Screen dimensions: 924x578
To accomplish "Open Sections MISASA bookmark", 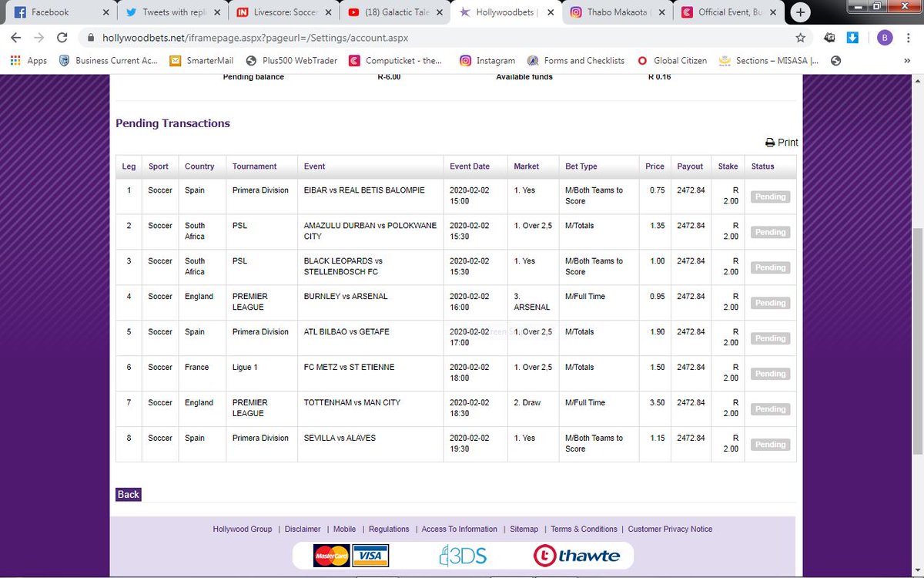I will tap(770, 60).
